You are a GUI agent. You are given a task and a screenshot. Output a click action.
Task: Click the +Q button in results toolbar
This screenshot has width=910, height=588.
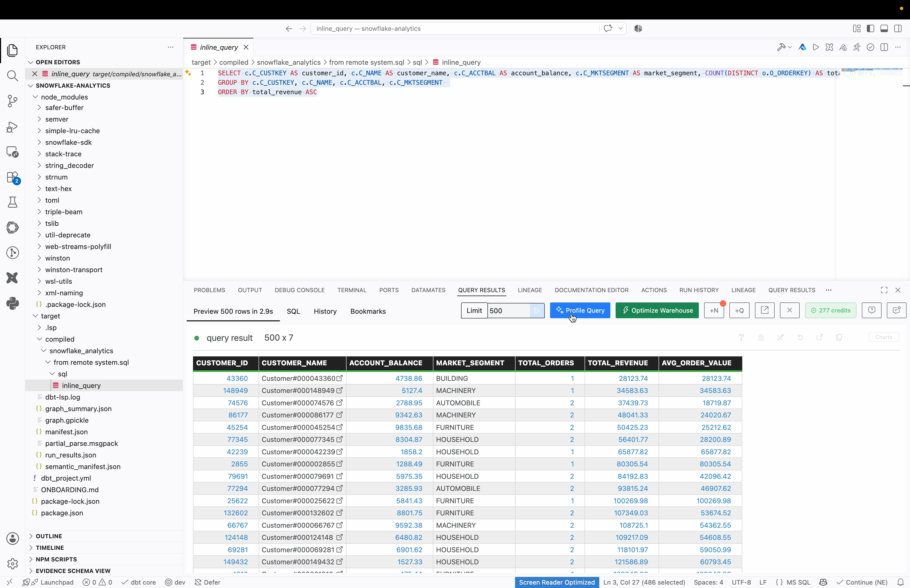tap(739, 310)
